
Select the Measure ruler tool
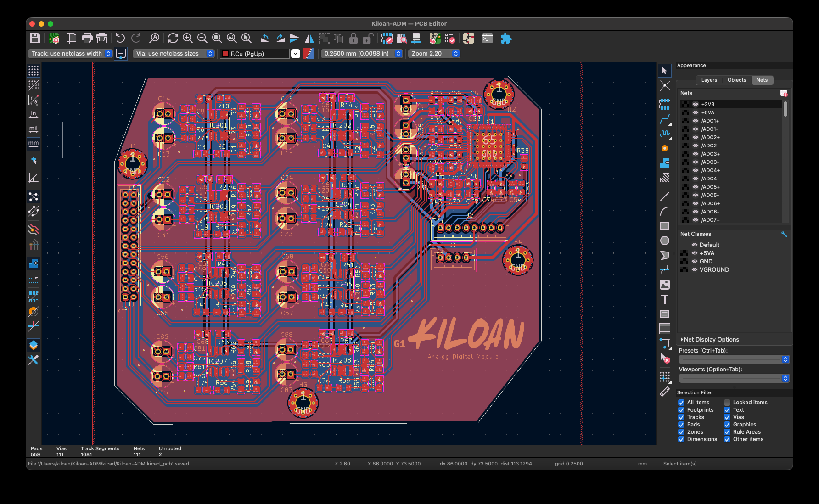point(665,392)
